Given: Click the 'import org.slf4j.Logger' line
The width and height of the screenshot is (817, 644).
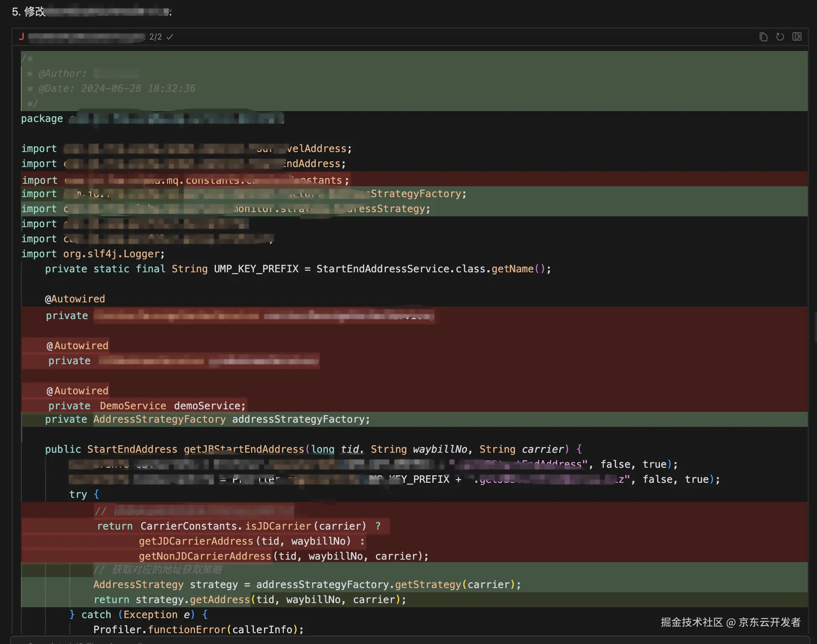Looking at the screenshot, I should coord(93,254).
